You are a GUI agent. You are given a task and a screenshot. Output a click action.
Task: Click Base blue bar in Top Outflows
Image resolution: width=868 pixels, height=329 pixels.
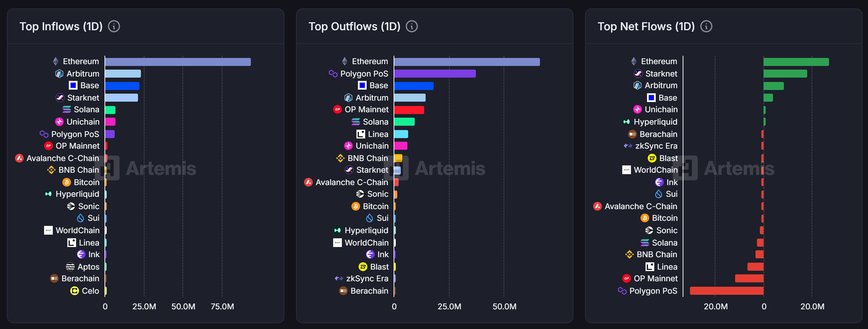pos(414,86)
